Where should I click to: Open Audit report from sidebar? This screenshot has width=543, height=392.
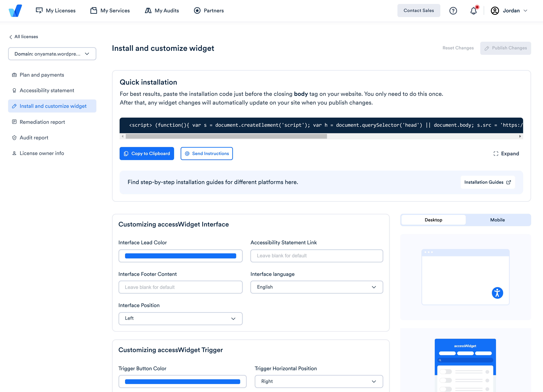tap(34, 138)
